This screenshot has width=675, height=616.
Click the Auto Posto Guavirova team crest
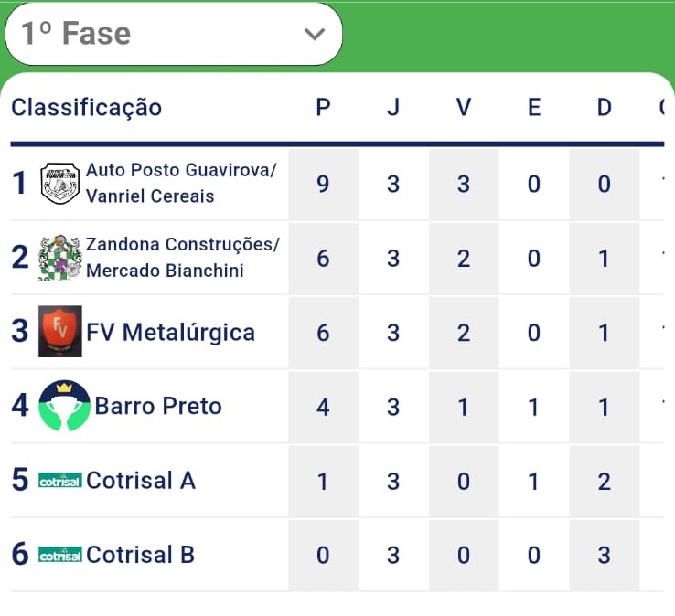(x=60, y=184)
